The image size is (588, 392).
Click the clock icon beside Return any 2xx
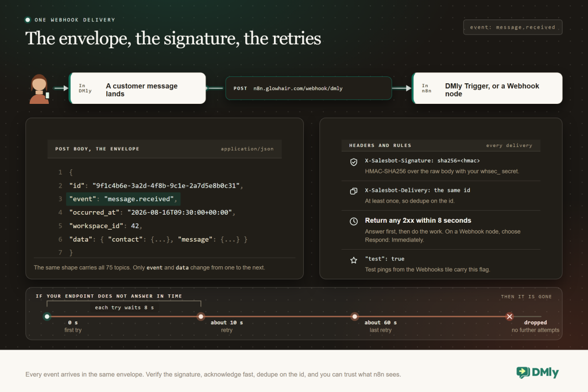(354, 221)
